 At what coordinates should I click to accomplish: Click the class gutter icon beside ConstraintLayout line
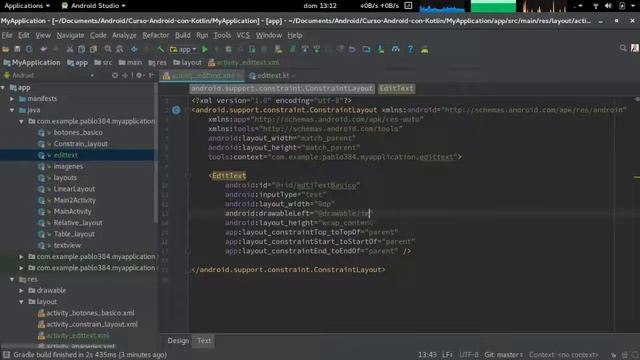click(x=176, y=110)
